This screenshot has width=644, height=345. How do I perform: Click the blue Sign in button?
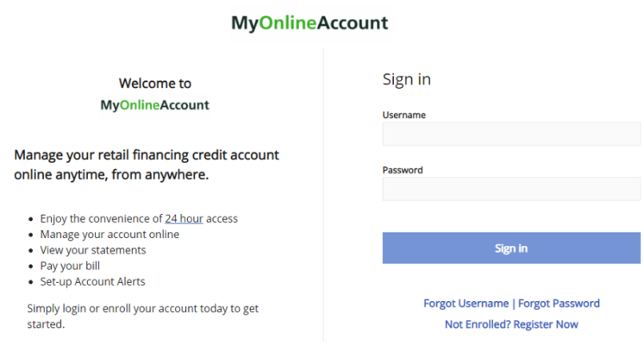pyautogui.click(x=511, y=248)
